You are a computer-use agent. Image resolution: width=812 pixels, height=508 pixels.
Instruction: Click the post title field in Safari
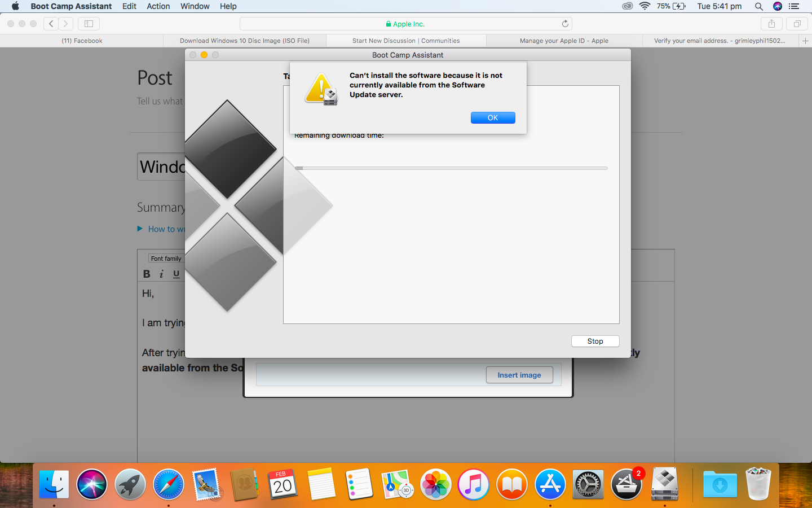coord(162,167)
